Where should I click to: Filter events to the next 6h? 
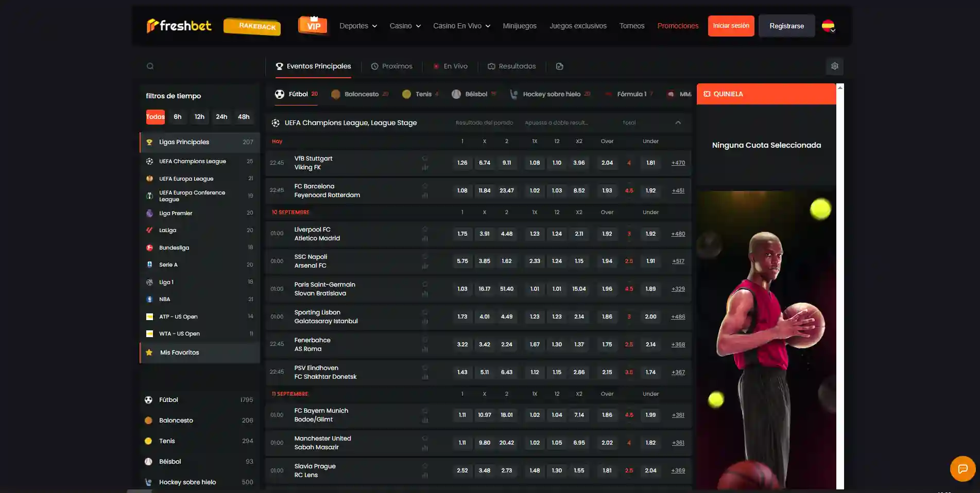178,117
